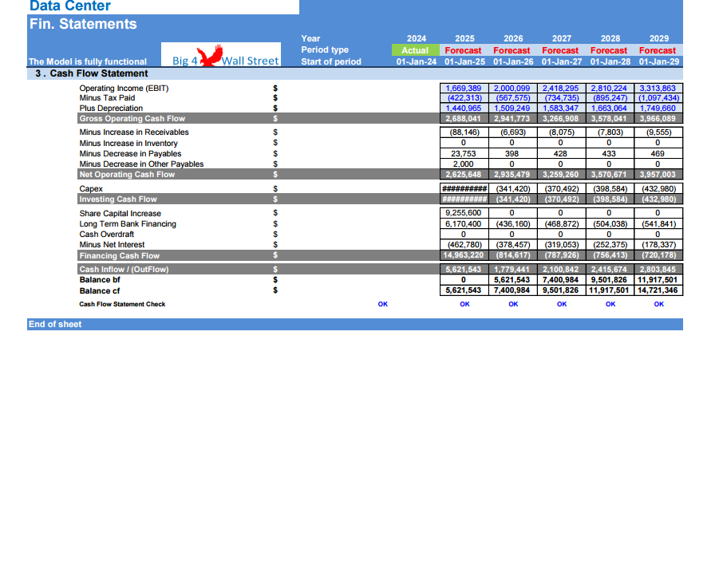Click the 01-Jan-24 start of period cell
The width and height of the screenshot is (723, 588).
(415, 61)
